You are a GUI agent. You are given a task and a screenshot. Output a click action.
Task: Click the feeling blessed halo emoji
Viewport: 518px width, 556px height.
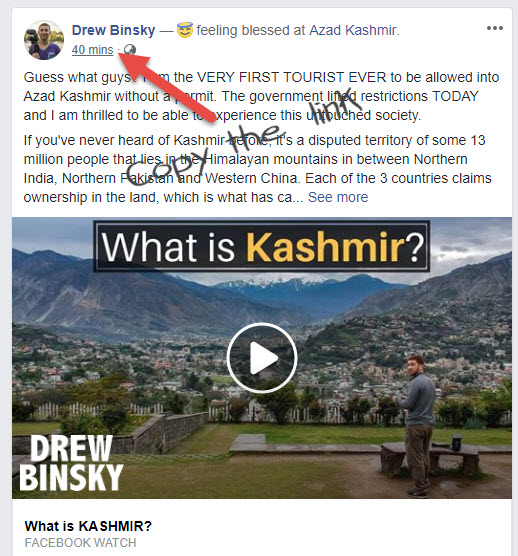pos(185,30)
